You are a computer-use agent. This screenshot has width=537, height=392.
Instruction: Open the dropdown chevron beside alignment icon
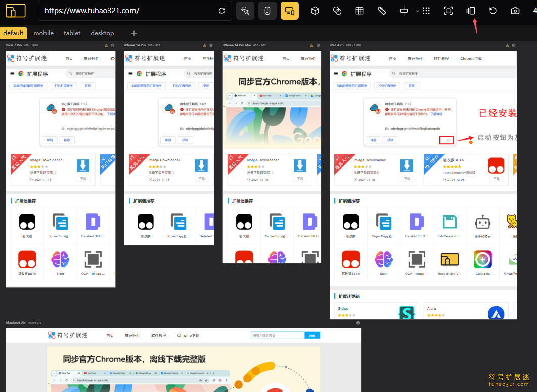pyautogui.click(x=417, y=11)
